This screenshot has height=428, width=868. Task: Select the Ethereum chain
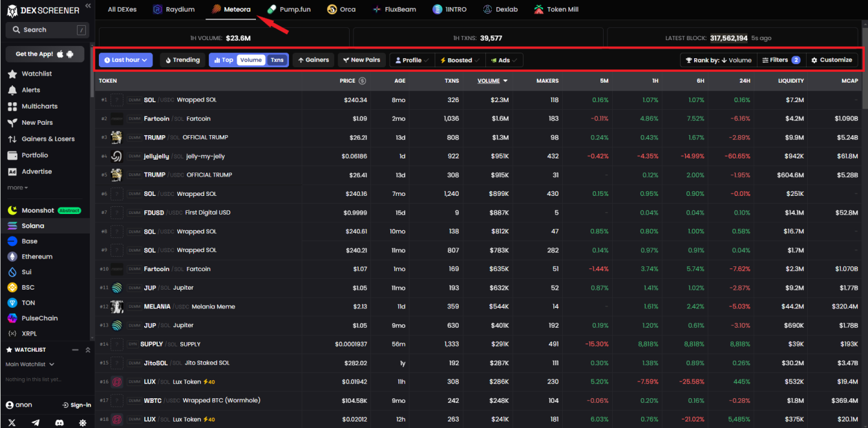click(30, 257)
